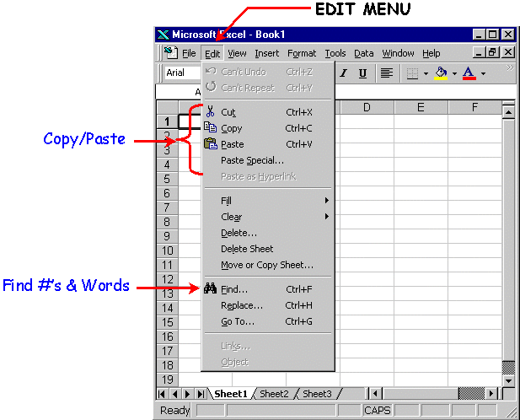Toggle underline formatting in toolbar
This screenshot has width=520, height=420.
coord(362,73)
